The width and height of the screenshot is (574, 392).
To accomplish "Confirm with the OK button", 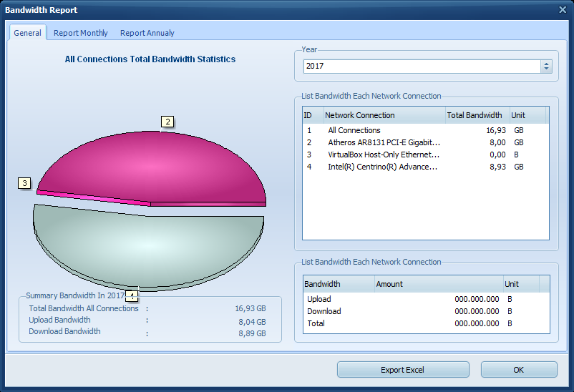I will (519, 370).
